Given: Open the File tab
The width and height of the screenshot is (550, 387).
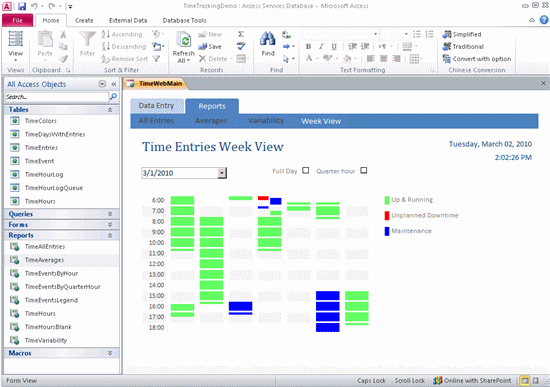Looking at the screenshot, I should coord(18,20).
